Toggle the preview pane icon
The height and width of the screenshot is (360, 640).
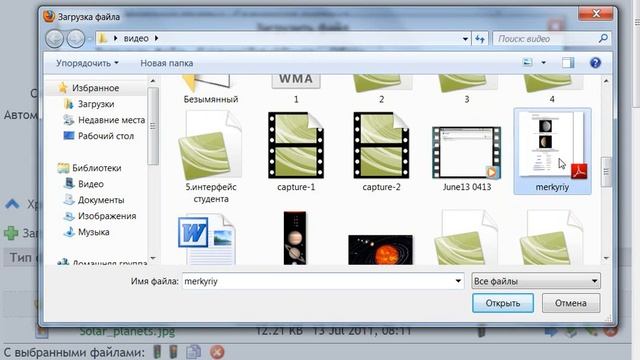(x=567, y=62)
